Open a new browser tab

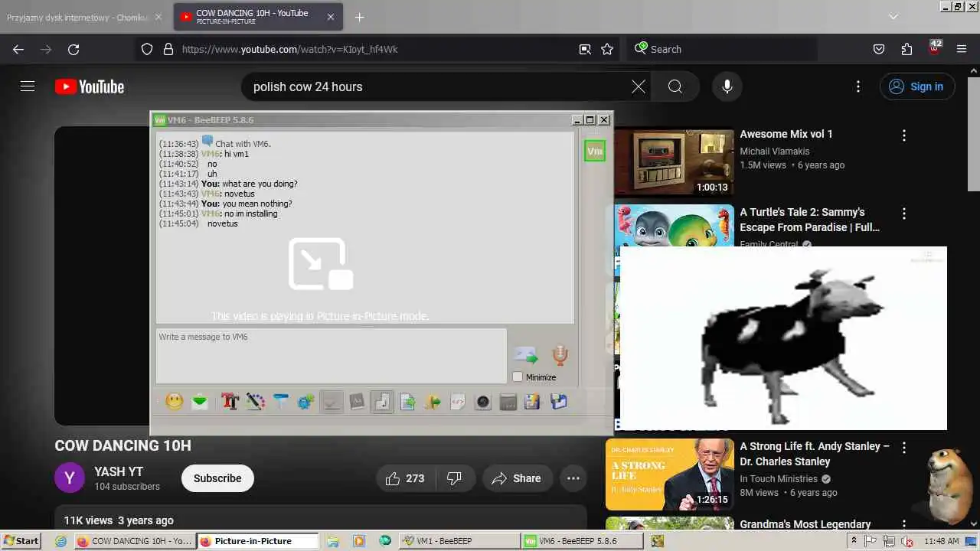tap(360, 17)
